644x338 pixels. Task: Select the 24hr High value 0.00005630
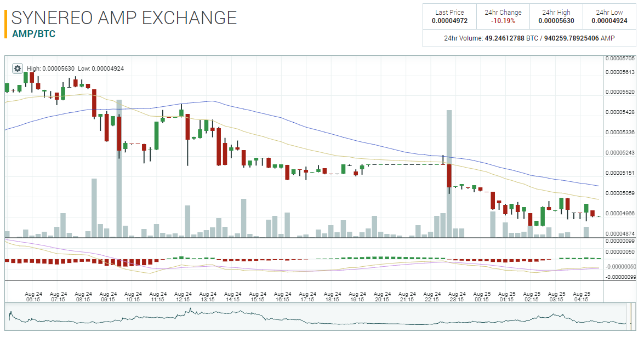556,21
